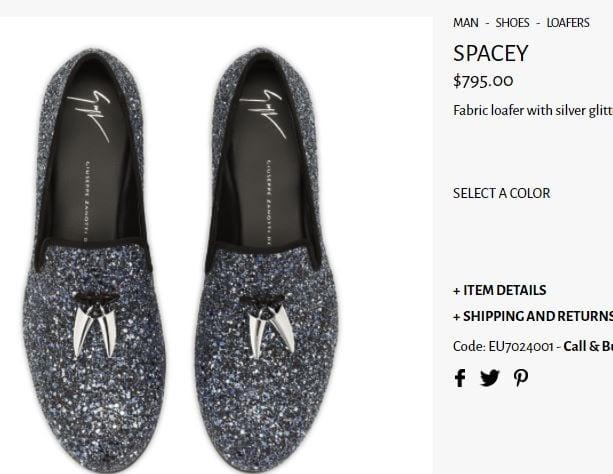Click the SELECT A COLOR label
Screen dimensions: 613x474
(501, 193)
